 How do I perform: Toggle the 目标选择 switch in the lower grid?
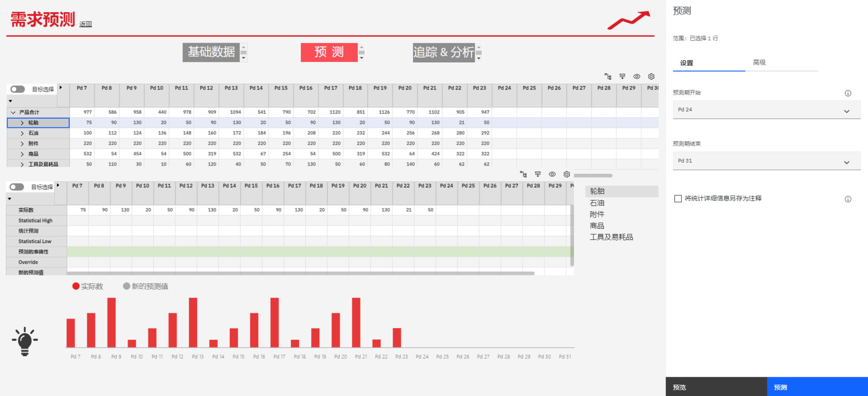click(x=17, y=187)
